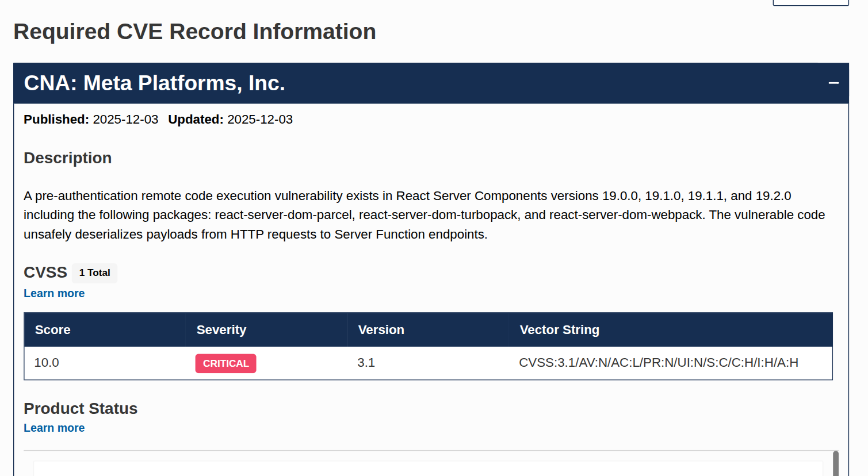The width and height of the screenshot is (868, 476).
Task: Click the CNA: Meta Platforms, Inc. header title
Action: tap(154, 83)
